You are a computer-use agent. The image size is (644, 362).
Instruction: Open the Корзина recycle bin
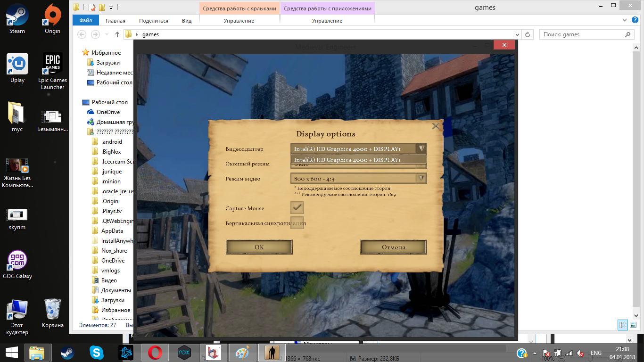tap(52, 313)
